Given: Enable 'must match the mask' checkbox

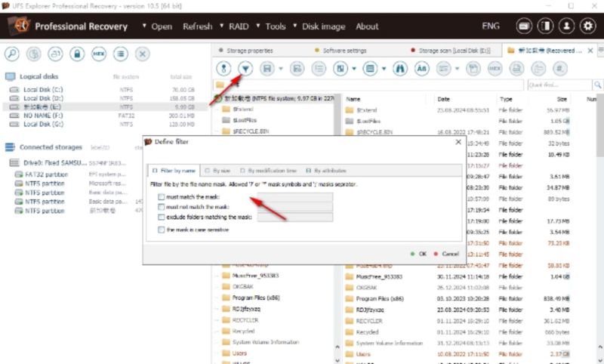Looking at the screenshot, I should point(162,197).
